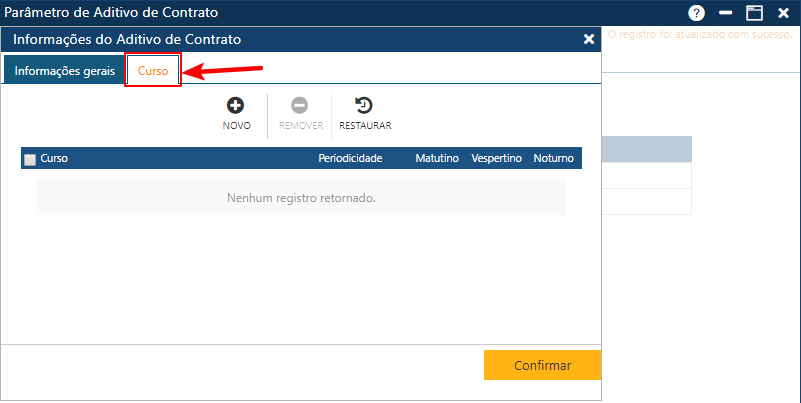Click the 'Nenhum registro retornado' empty row
Viewport: 801px width, 403px height.
pos(301,198)
